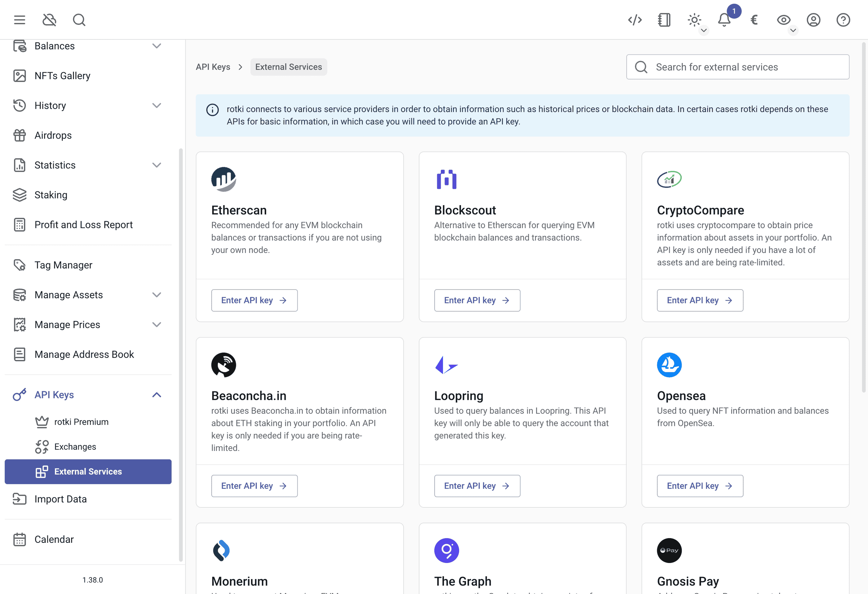
Task: Open the user account profile menu
Action: pos(813,20)
